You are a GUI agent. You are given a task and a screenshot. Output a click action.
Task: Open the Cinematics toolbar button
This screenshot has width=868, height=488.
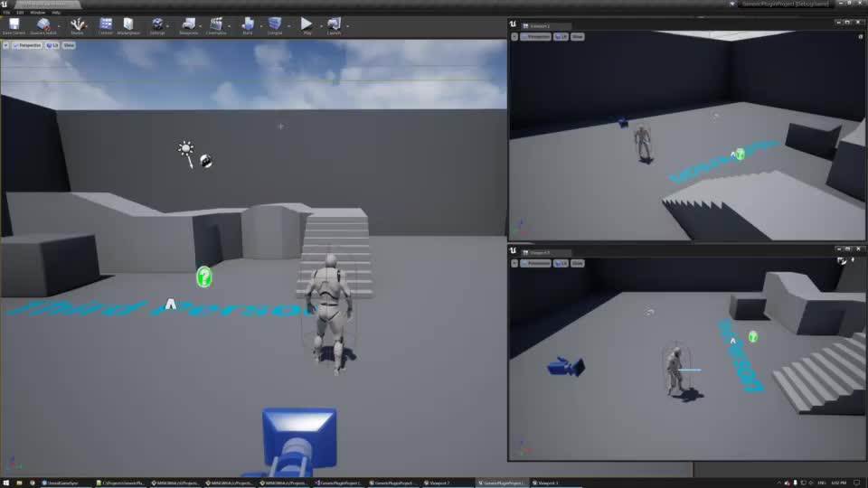pos(216,25)
